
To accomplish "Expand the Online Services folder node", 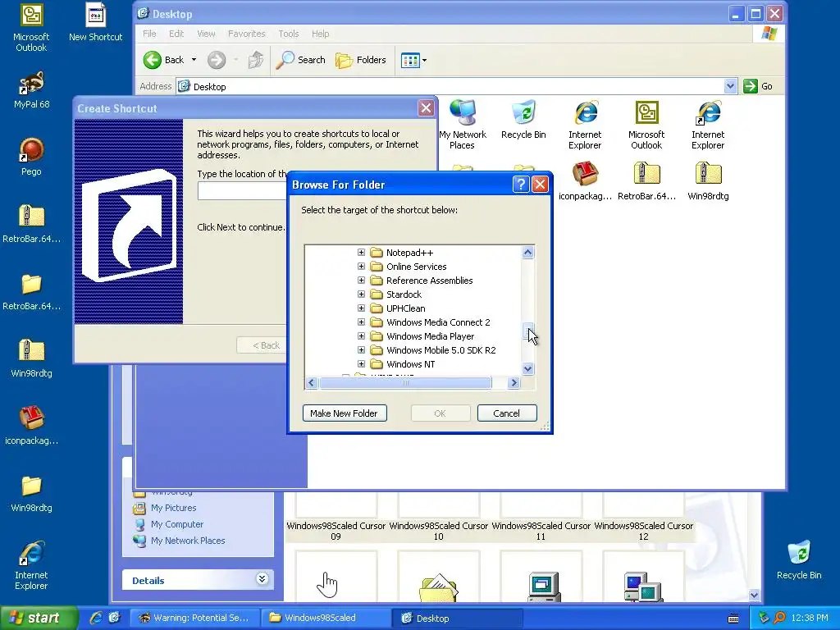I will pyautogui.click(x=361, y=267).
